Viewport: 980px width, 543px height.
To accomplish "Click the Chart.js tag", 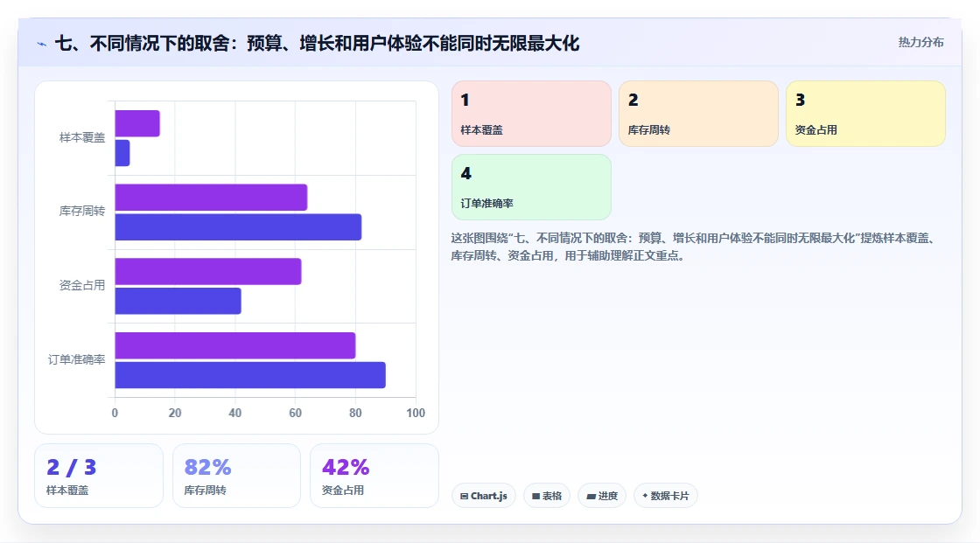I will [483, 496].
